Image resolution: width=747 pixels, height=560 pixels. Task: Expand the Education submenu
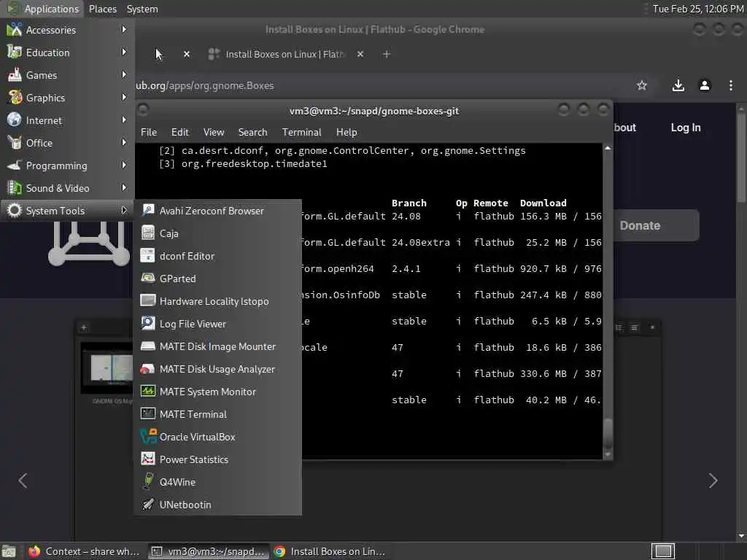pyautogui.click(x=67, y=52)
